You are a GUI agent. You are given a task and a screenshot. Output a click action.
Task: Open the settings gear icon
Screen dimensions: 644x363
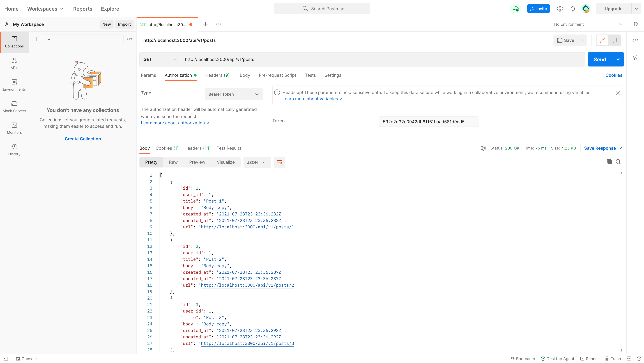pos(560,9)
